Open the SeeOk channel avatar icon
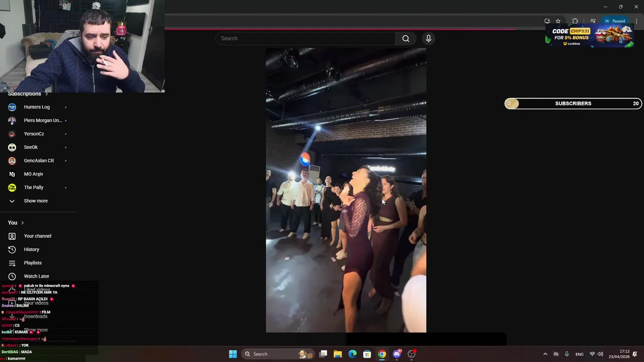The height and width of the screenshot is (362, 644). (x=12, y=147)
